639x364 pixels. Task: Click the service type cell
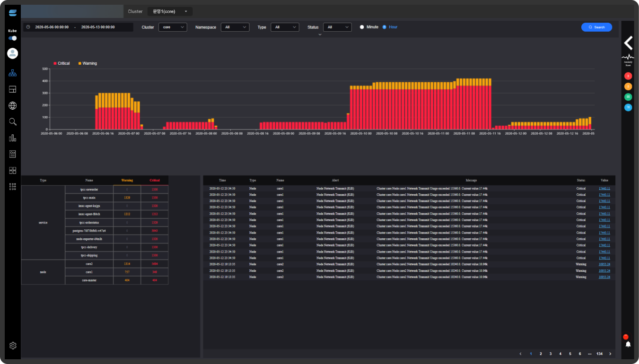[43, 222]
